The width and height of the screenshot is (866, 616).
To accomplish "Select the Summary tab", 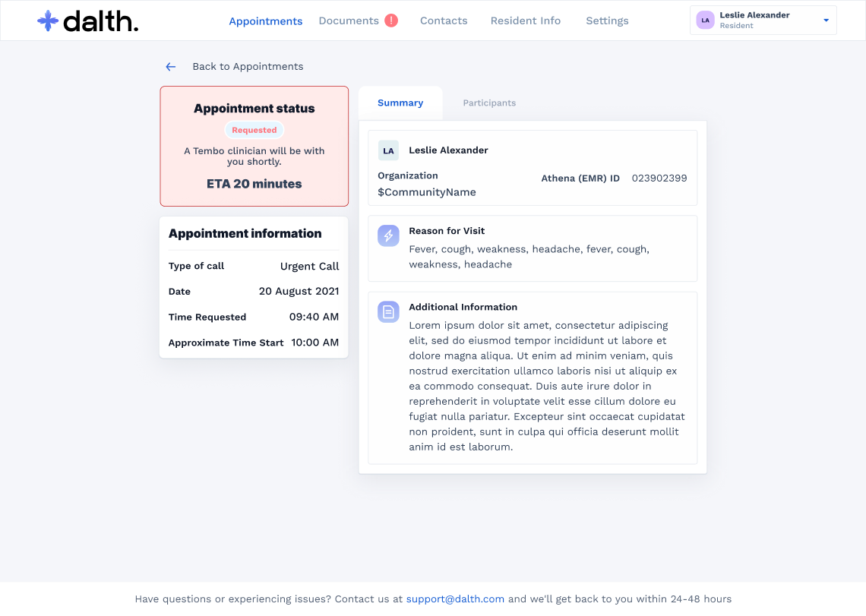I will coord(400,103).
